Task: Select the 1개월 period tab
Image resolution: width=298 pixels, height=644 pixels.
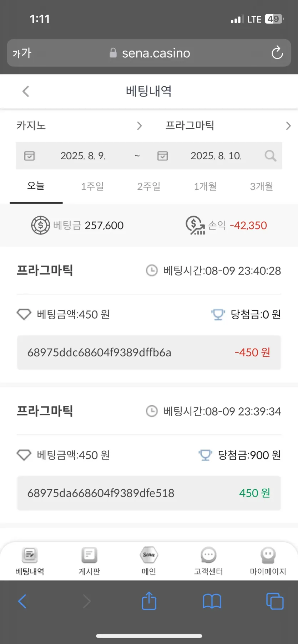Action: pos(205,186)
